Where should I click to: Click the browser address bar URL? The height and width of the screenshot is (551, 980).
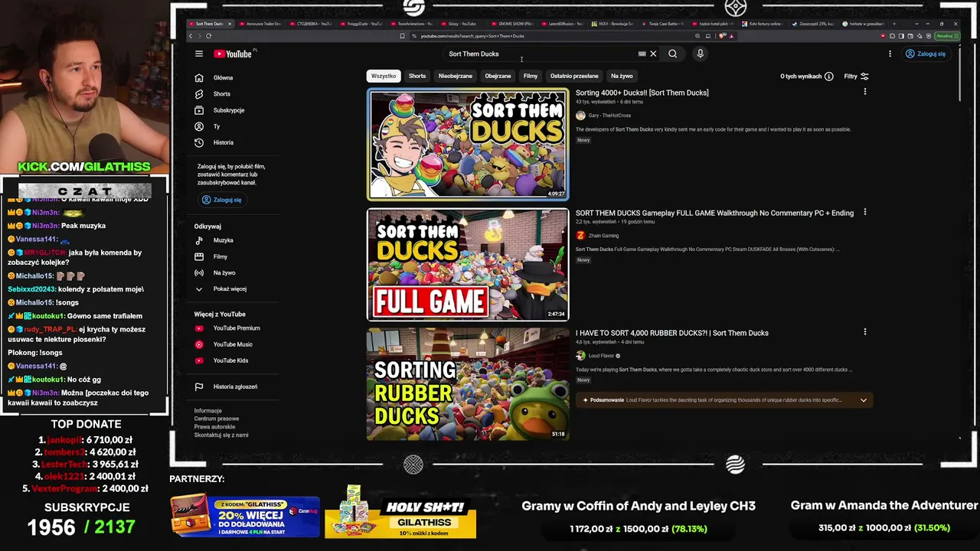click(472, 36)
